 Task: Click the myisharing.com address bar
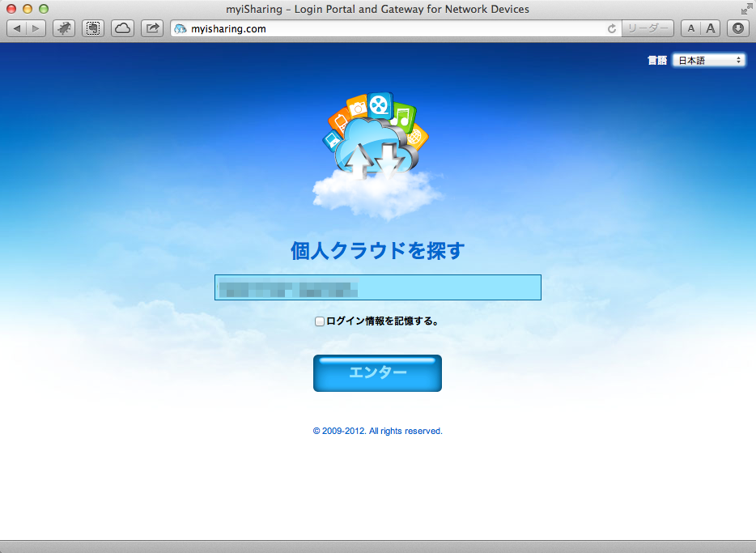click(395, 29)
